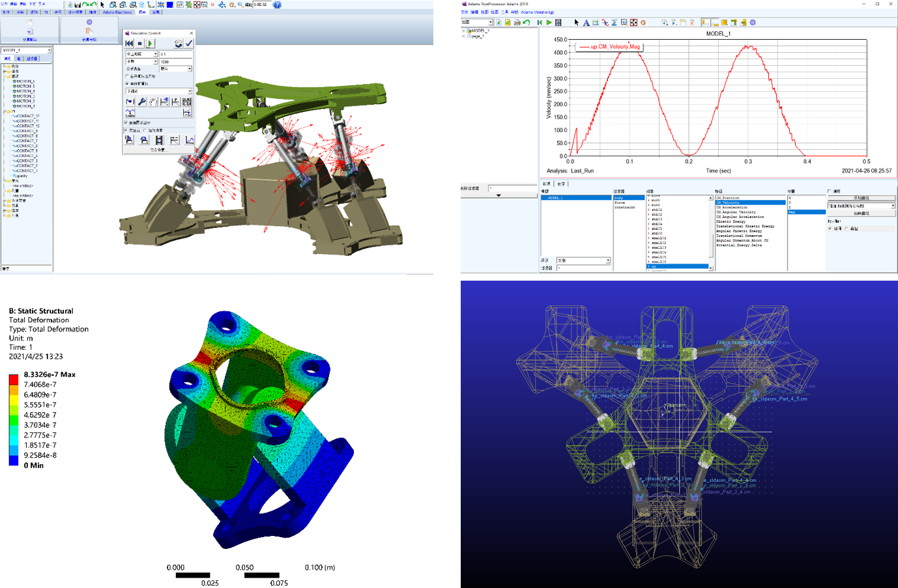Click the wrench icon in Simulation Control
This screenshot has height=588, width=898.
[x=141, y=102]
